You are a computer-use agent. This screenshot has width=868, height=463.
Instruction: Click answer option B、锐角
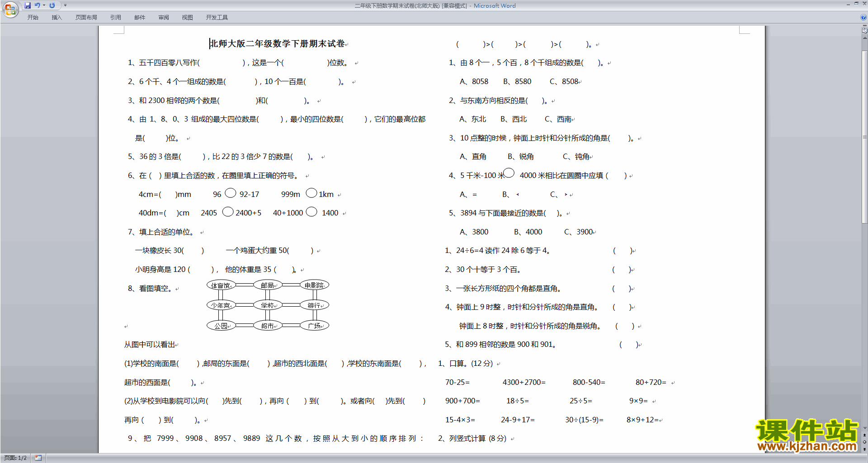click(x=520, y=157)
